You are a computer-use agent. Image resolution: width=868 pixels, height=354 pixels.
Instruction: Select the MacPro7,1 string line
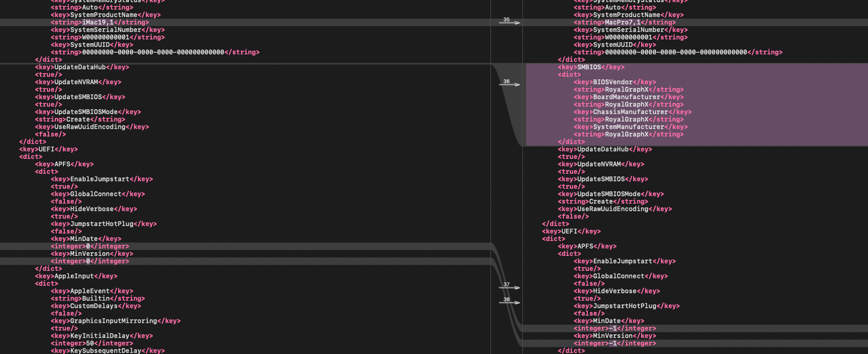pos(625,22)
